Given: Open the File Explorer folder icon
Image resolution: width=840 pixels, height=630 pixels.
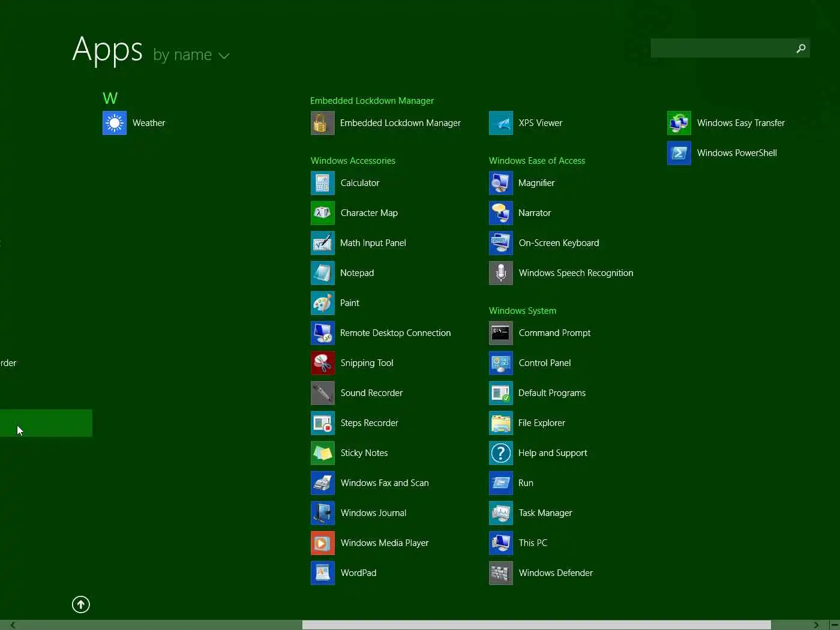Looking at the screenshot, I should pyautogui.click(x=501, y=423).
